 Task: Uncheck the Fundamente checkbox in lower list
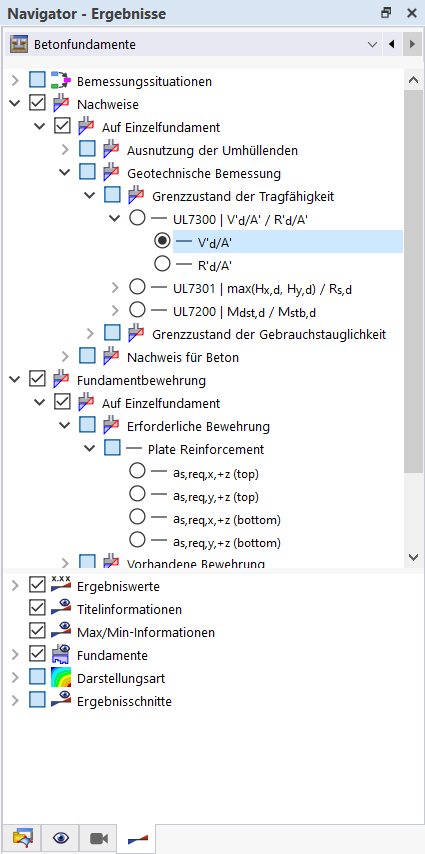(37, 655)
